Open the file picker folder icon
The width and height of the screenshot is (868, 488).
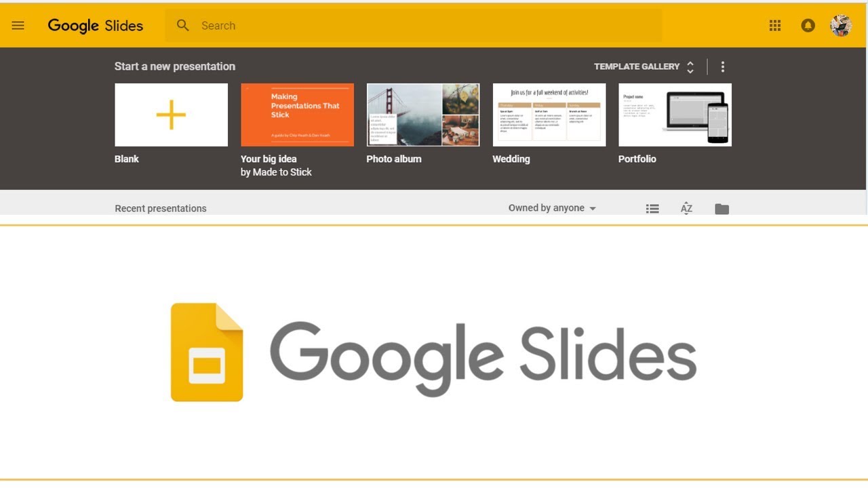722,209
